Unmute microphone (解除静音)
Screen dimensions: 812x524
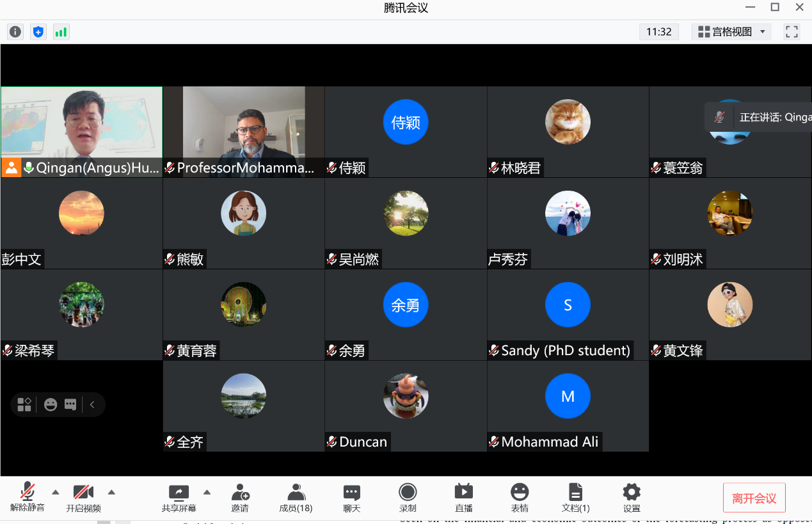[28, 498]
